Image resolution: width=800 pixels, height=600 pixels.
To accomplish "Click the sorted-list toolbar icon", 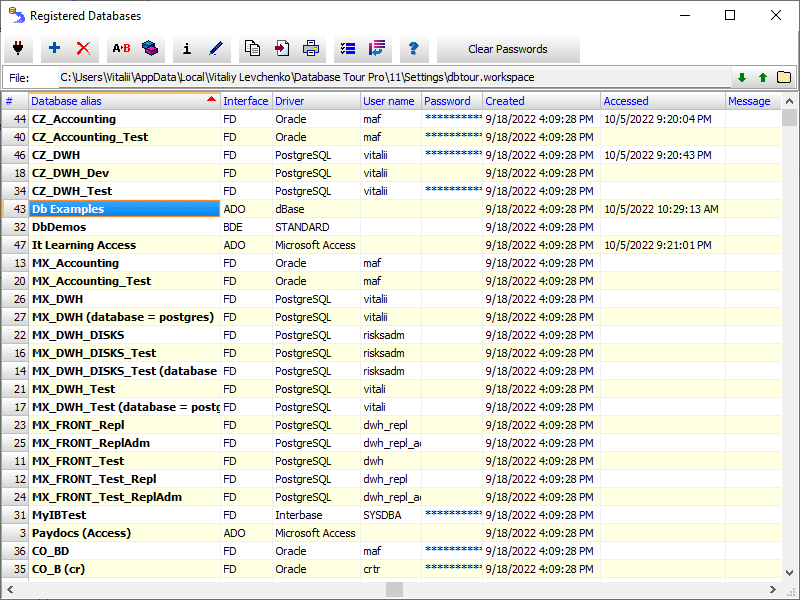I will (376, 48).
